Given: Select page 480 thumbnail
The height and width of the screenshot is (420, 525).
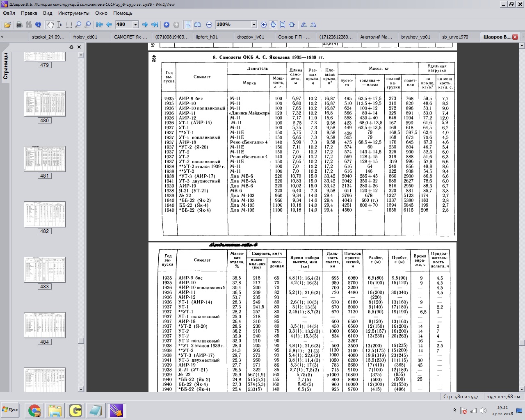Looking at the screenshot, I should pyautogui.click(x=44, y=104).
